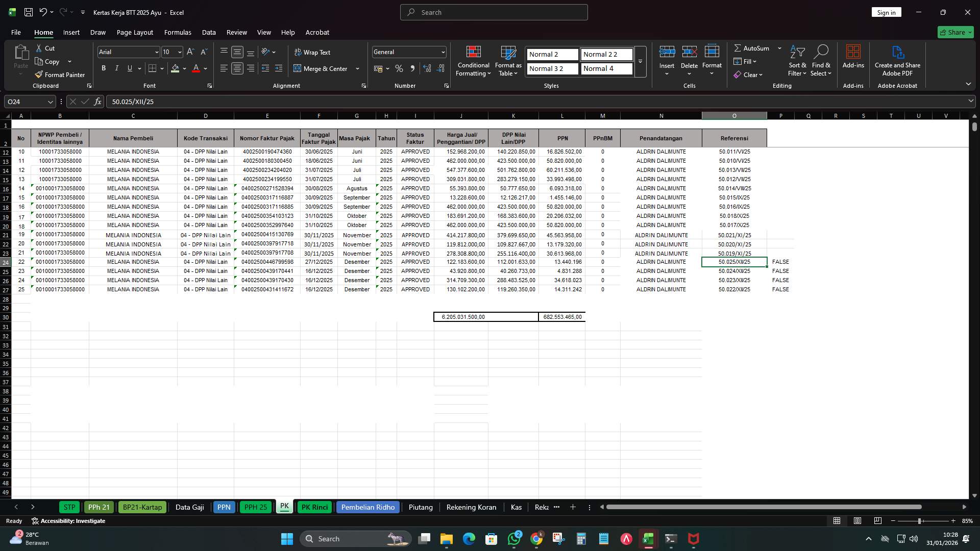Click the Sign in button
Viewport: 980px width, 551px height.
886,12
